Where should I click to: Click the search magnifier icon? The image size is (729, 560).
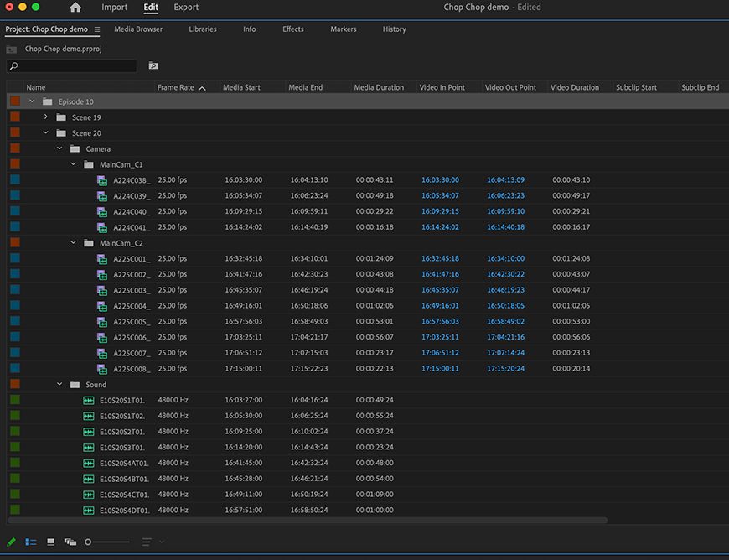(x=14, y=66)
